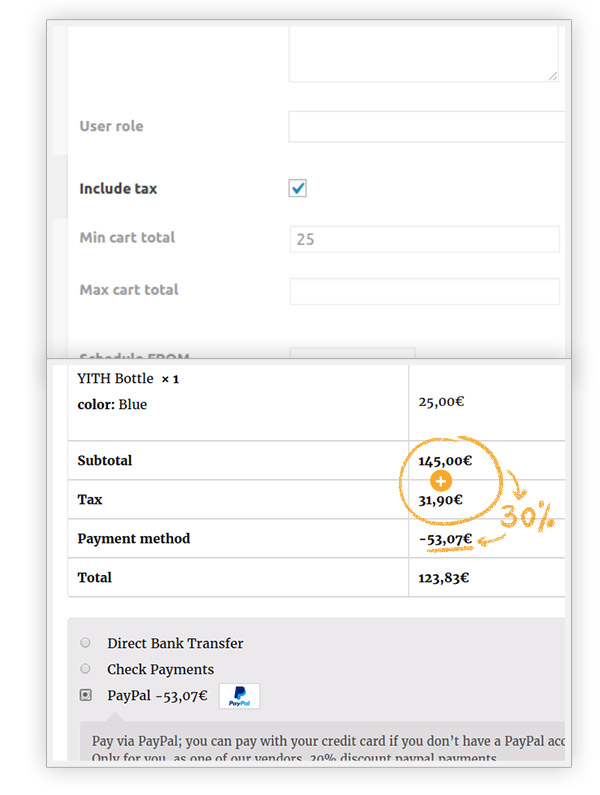Click the PayPal logo image
The width and height of the screenshot is (600, 795).
point(239,696)
